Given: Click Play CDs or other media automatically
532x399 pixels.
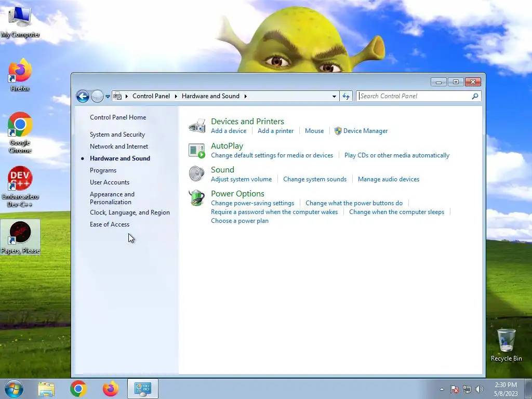Looking at the screenshot, I should (x=396, y=155).
